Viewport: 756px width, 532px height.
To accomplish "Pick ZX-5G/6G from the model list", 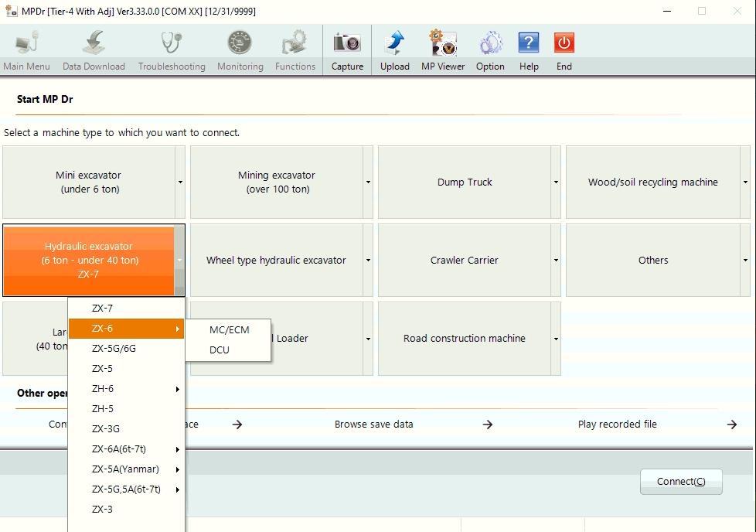I will coord(114,348).
